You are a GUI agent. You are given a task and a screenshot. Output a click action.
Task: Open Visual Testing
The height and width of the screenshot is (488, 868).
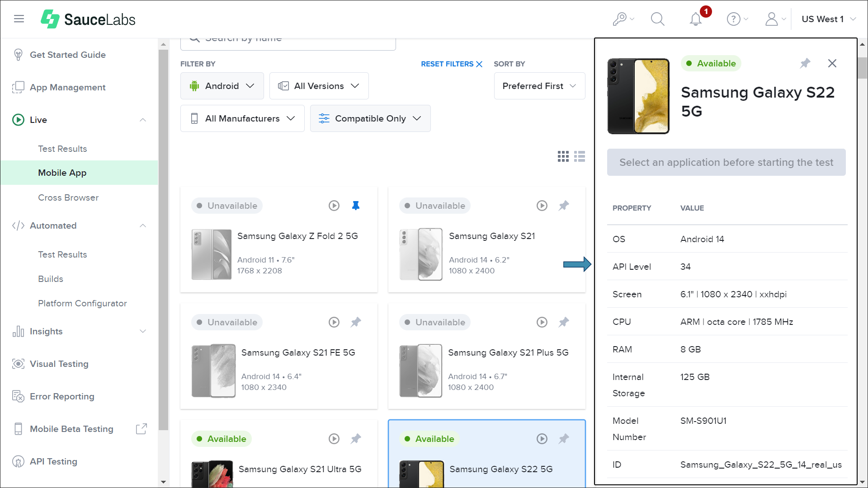[x=59, y=364]
